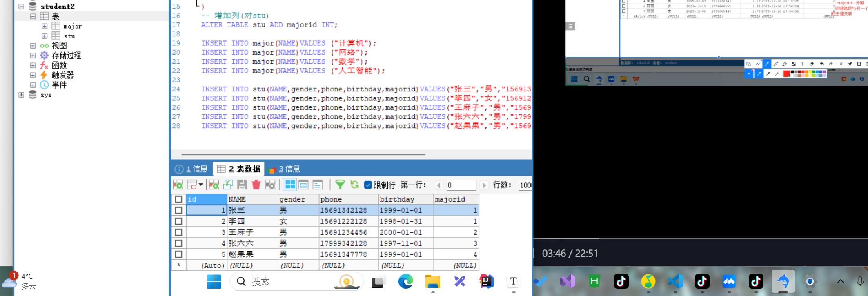Click the majorid column header
The image size is (868, 296).
456,199
